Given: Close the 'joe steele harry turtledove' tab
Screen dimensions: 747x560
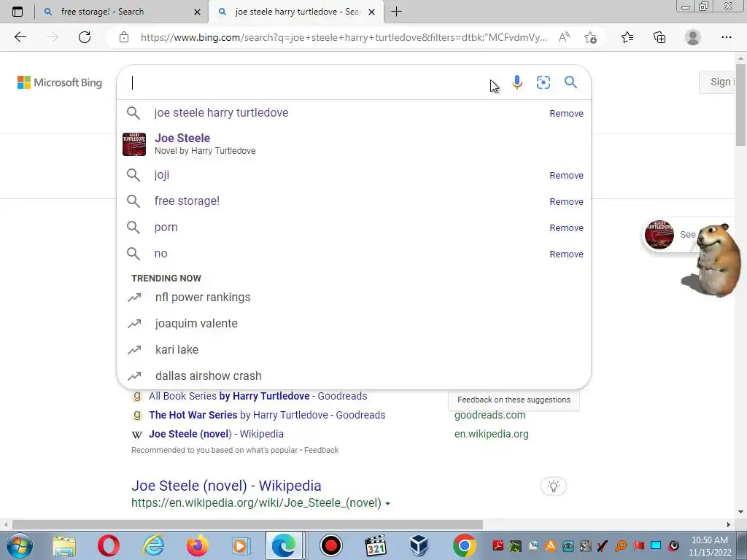Looking at the screenshot, I should (x=371, y=12).
